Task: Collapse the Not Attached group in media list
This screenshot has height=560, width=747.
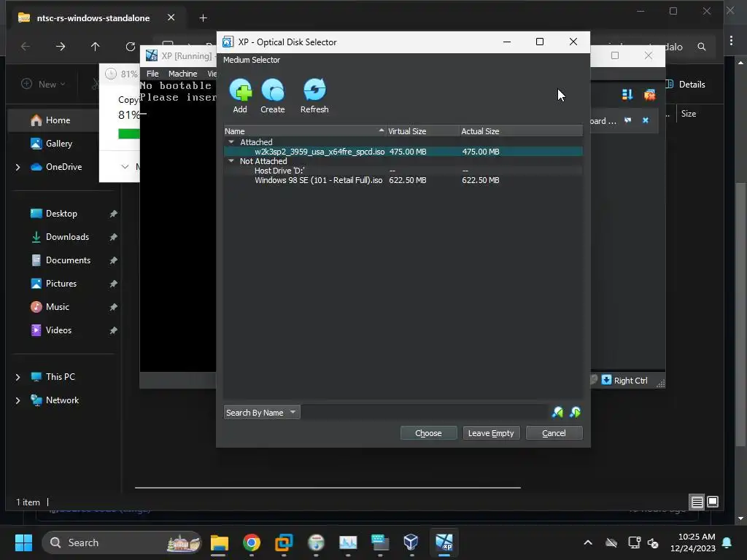Action: 231,161
